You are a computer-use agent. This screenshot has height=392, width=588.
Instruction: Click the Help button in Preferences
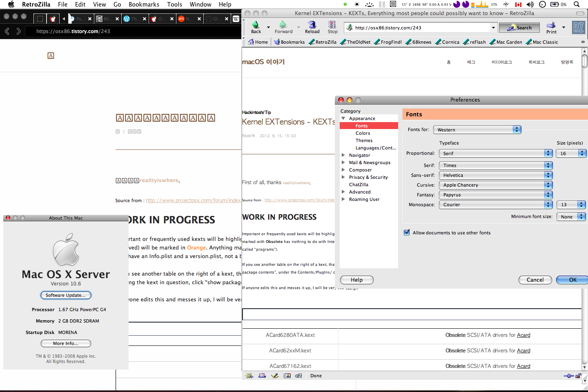tap(356, 280)
